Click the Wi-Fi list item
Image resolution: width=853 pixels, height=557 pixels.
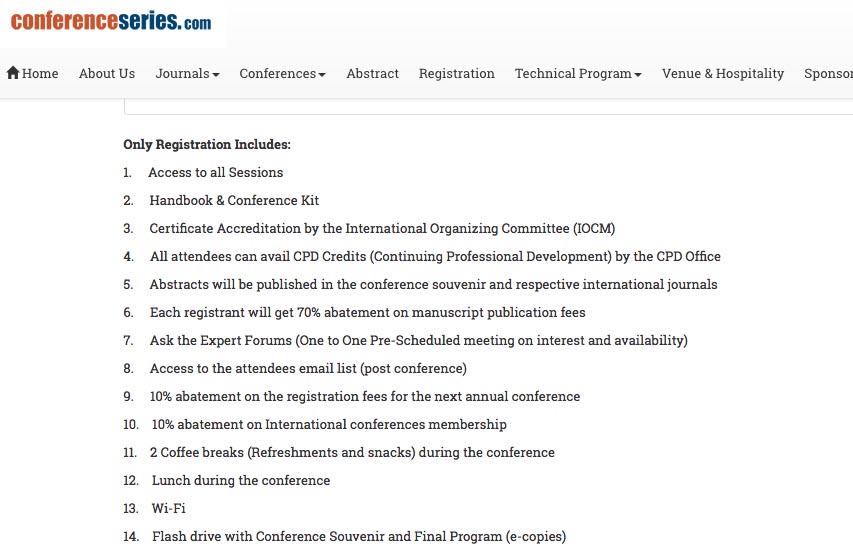168,508
